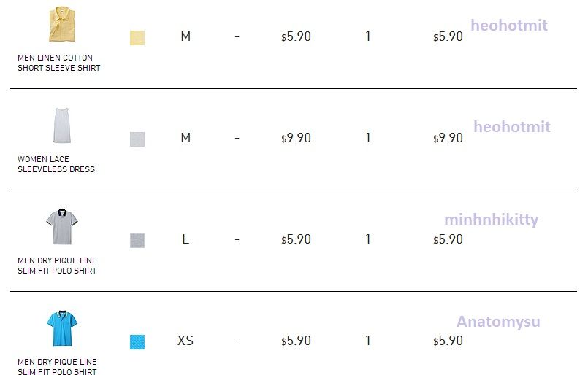The image size is (588, 375).
Task: Choose the gray polo color swatch
Action: 137,241
